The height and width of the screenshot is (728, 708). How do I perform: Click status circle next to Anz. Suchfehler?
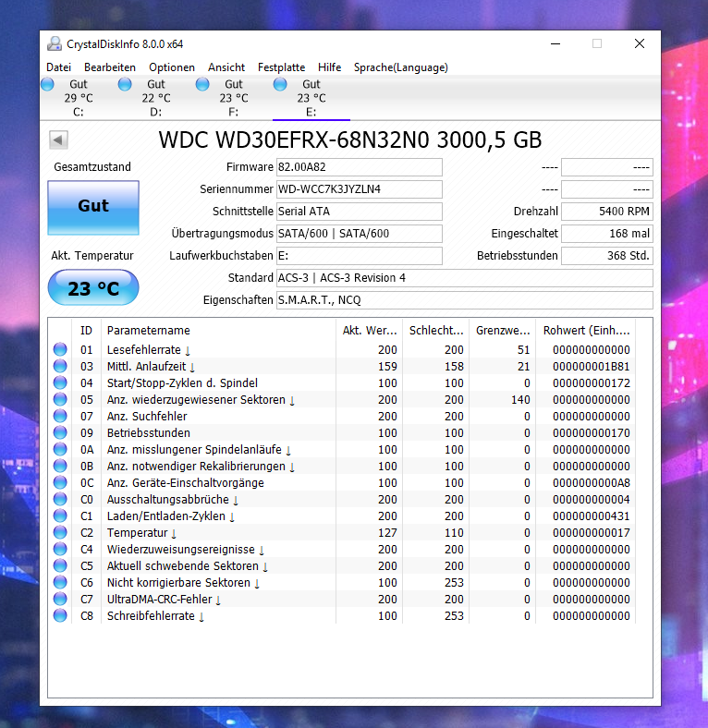click(60, 416)
